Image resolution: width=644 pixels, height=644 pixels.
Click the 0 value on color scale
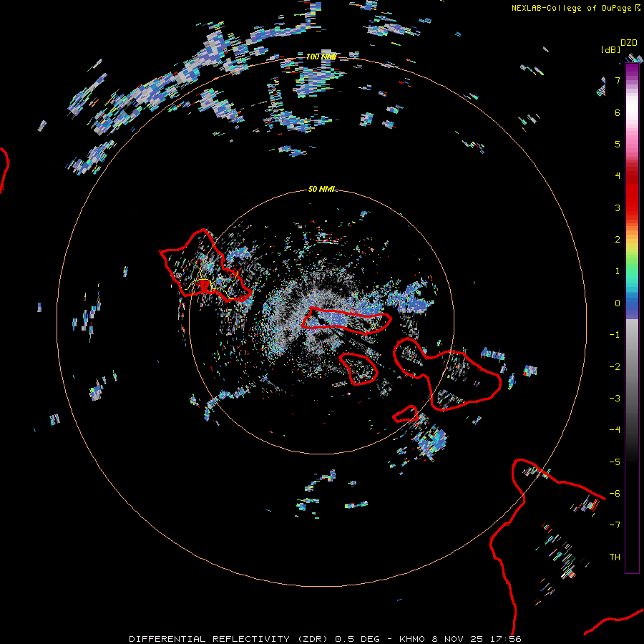click(618, 303)
